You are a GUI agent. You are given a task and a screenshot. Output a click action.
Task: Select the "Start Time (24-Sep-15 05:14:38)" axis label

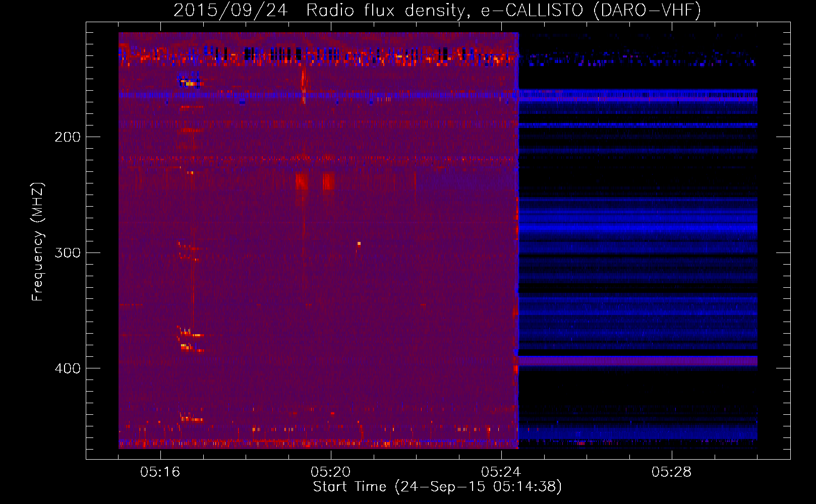pyautogui.click(x=437, y=487)
